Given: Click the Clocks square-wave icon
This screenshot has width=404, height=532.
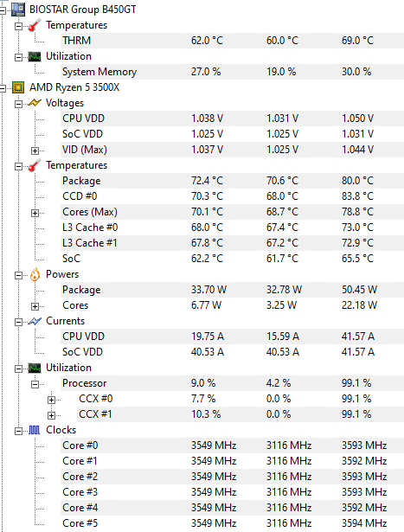Looking at the screenshot, I should click(35, 430).
